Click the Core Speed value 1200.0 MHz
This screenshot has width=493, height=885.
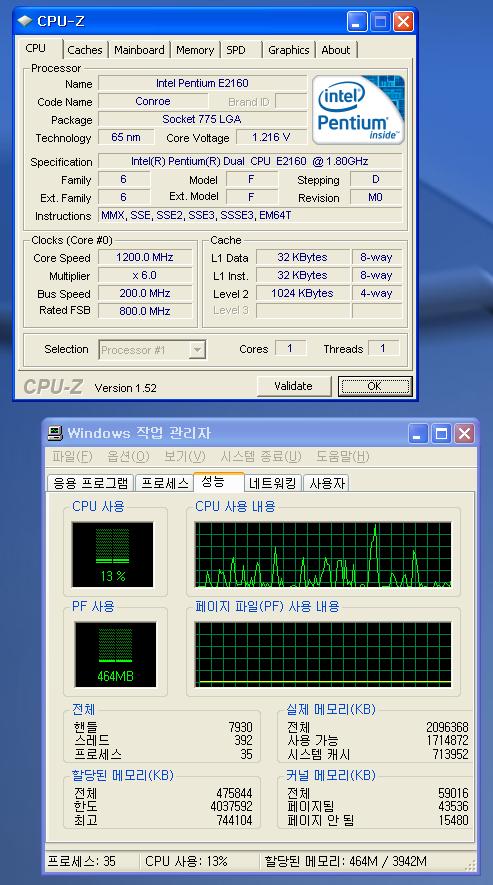click(145, 257)
